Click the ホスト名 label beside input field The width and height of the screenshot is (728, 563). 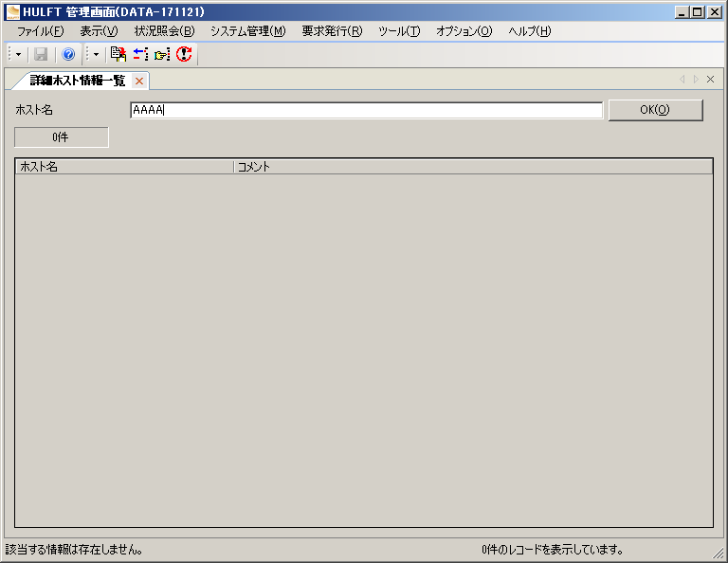pos(34,110)
